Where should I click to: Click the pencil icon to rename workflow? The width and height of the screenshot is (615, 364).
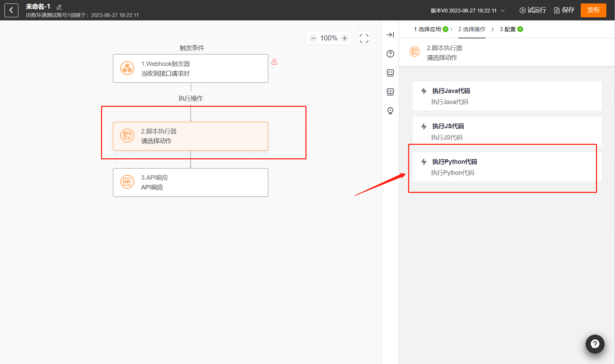[59, 7]
